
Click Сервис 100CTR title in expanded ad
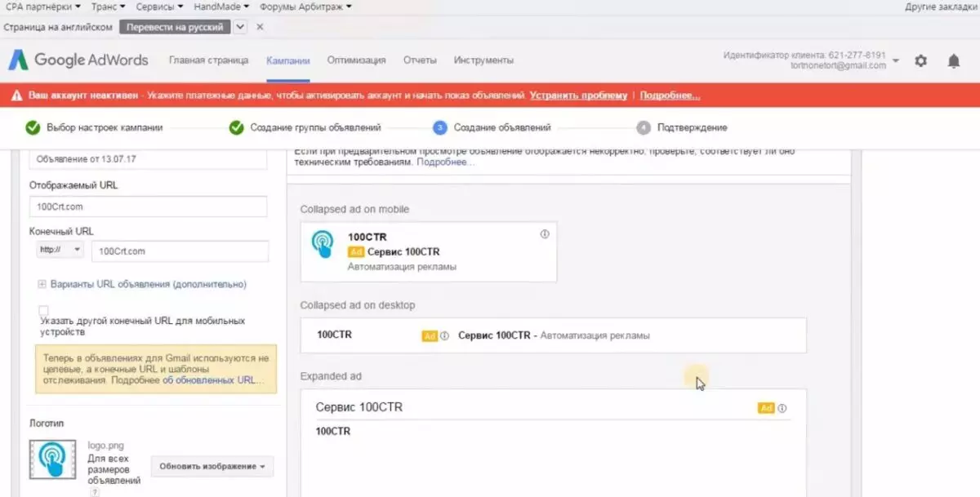359,407
